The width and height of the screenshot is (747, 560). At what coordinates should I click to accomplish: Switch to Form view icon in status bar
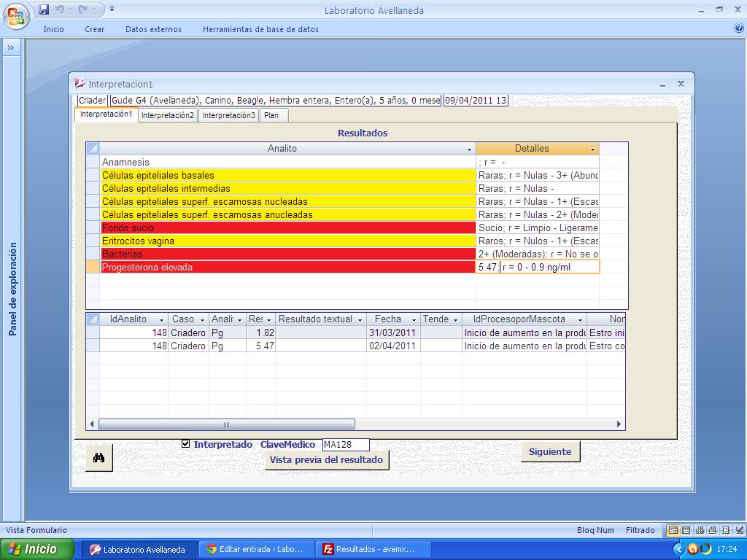[673, 530]
